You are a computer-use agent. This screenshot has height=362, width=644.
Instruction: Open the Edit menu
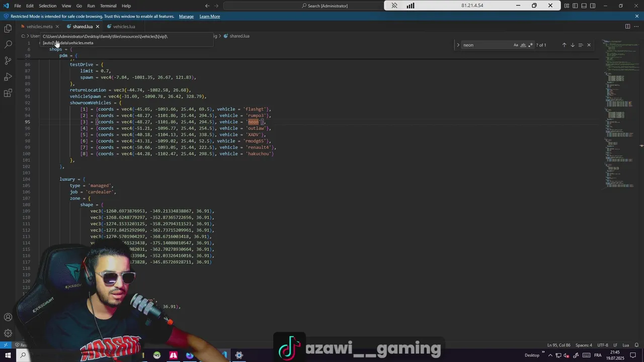click(x=30, y=6)
